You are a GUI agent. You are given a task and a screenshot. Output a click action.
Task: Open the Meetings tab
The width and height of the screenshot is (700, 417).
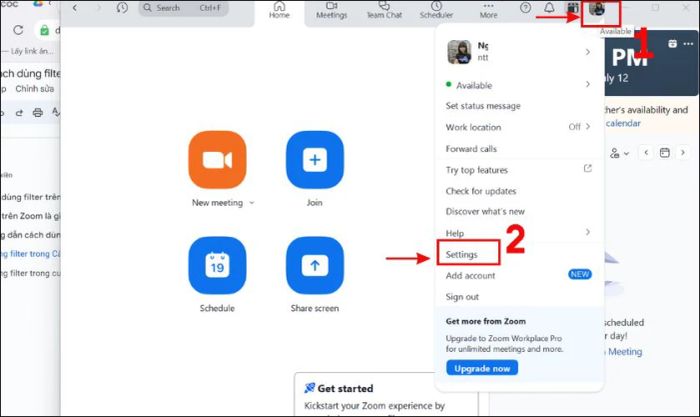click(x=331, y=10)
